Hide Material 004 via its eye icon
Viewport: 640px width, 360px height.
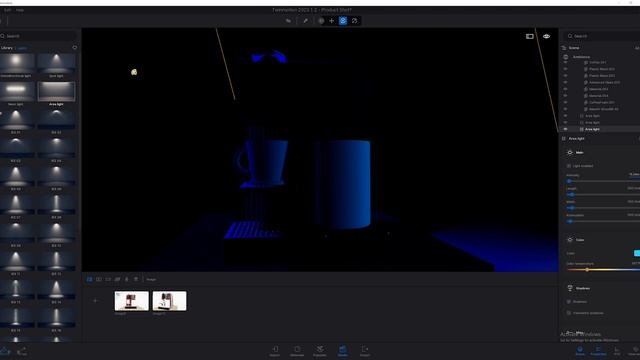[565, 96]
